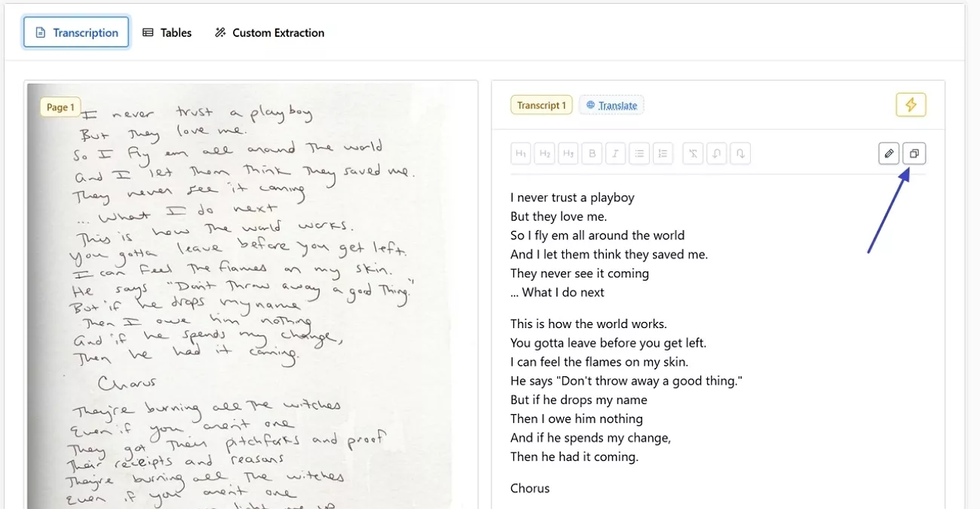
Task: Copy the transcript using the copy icon
Action: (914, 153)
